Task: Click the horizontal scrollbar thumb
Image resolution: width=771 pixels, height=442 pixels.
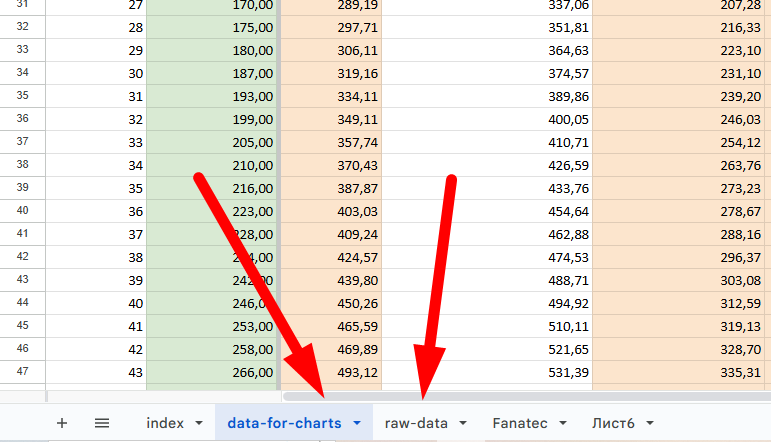Action: click(527, 396)
